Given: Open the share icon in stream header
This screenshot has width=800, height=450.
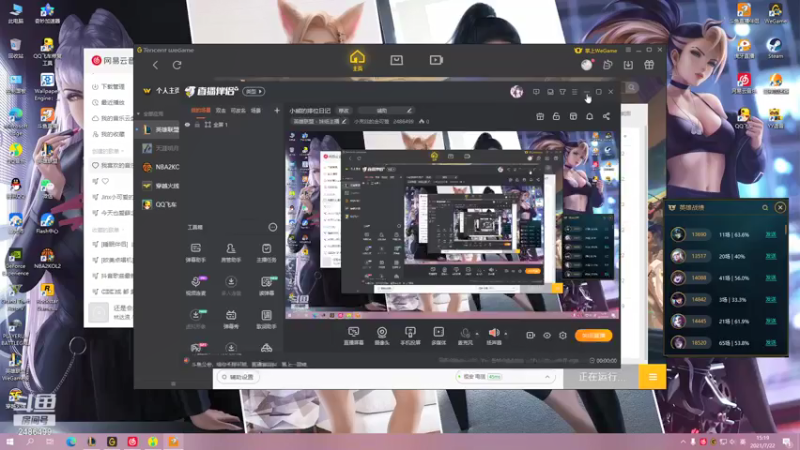Looking at the screenshot, I should (x=606, y=116).
